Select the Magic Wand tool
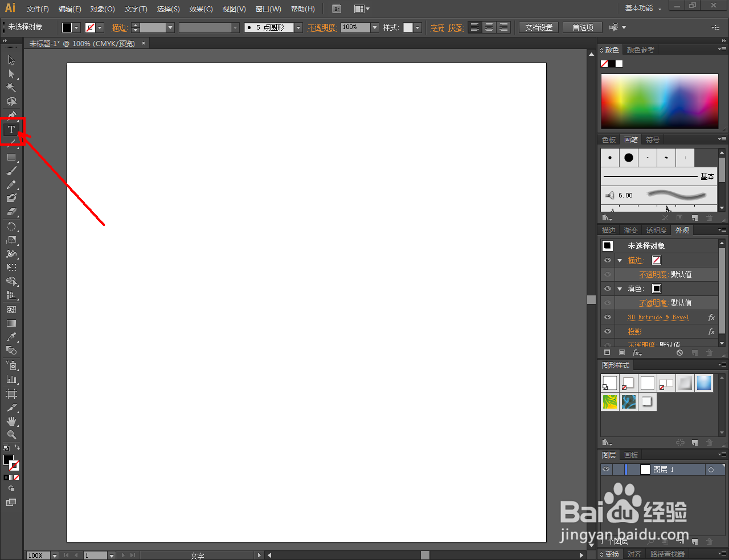Image resolution: width=729 pixels, height=560 pixels. tap(11, 88)
